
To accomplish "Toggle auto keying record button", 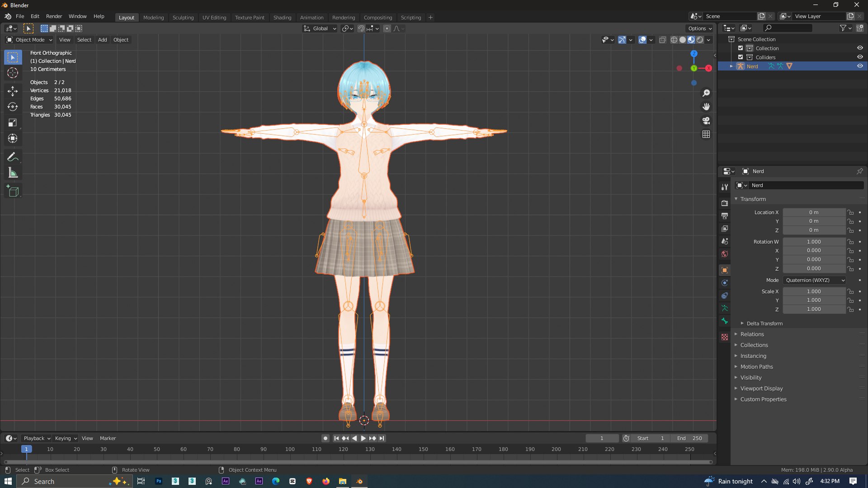I will [325, 438].
